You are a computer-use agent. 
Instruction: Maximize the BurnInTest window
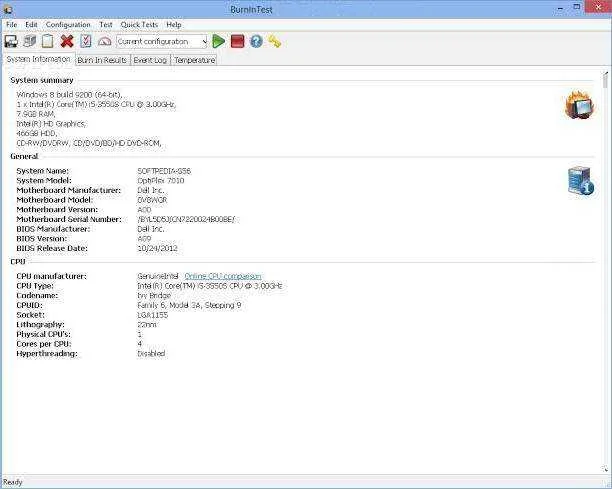point(576,7)
